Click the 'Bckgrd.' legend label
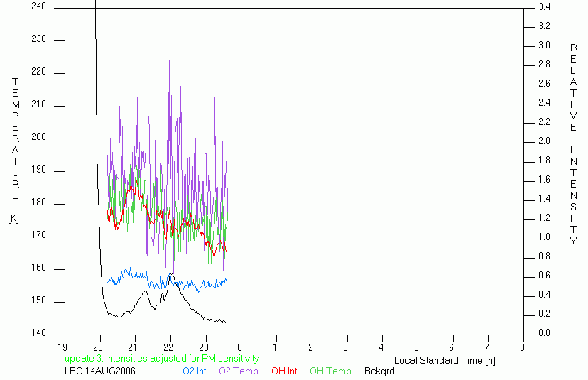 click(x=380, y=371)
